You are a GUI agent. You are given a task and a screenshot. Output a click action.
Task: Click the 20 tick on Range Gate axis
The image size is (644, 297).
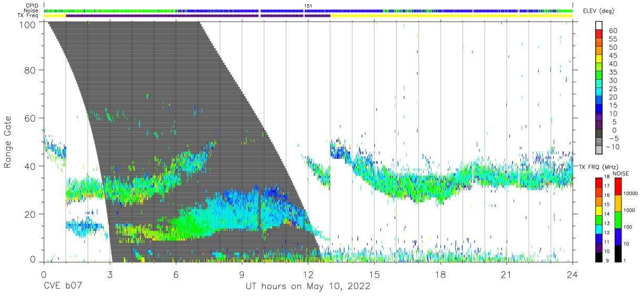click(30, 214)
